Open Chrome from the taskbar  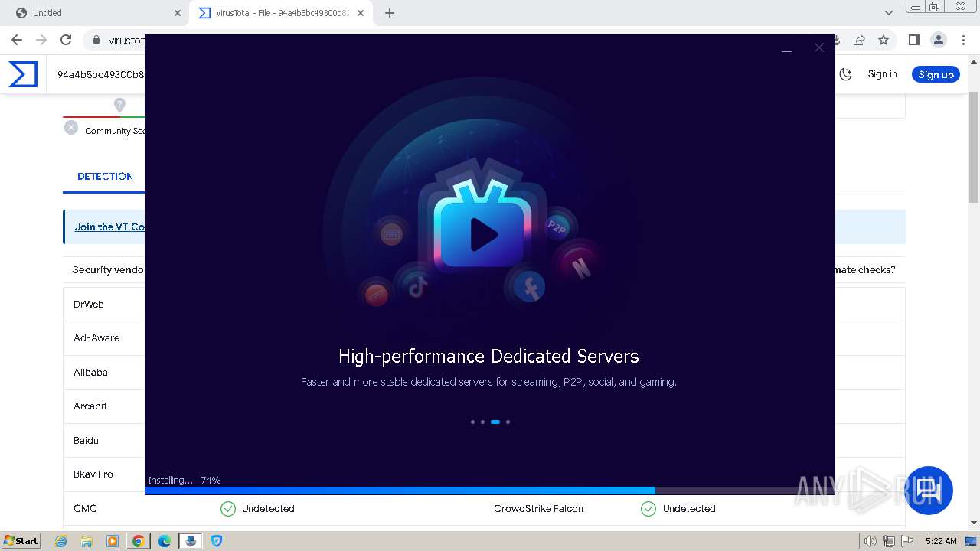click(138, 541)
